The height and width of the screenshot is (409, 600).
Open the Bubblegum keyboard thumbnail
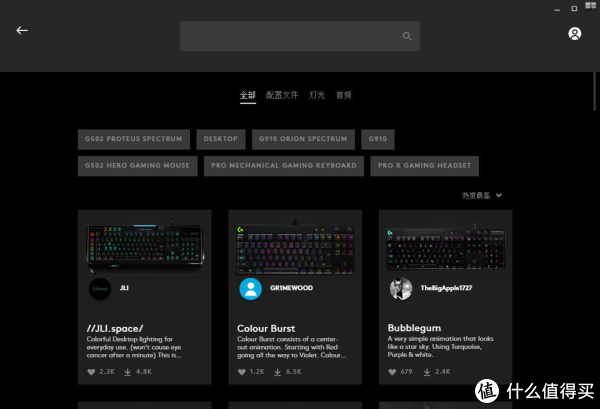pos(445,248)
